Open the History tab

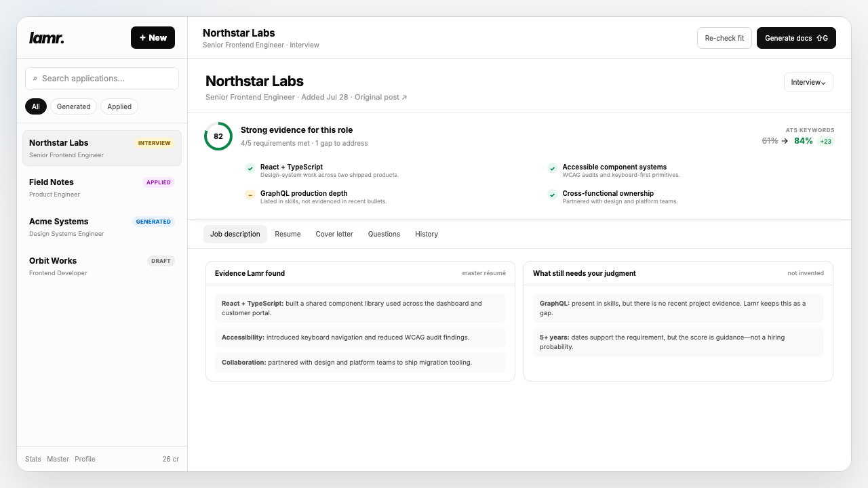(427, 234)
